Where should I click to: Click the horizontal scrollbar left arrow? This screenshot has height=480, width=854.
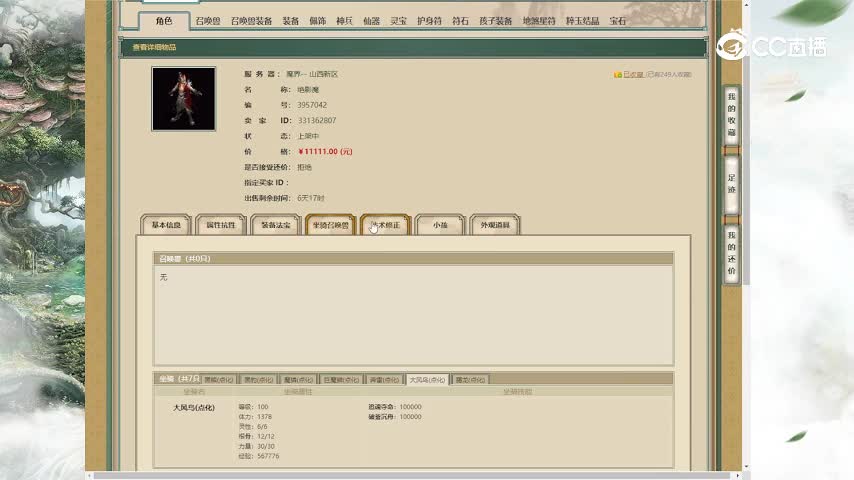click(x=89, y=476)
